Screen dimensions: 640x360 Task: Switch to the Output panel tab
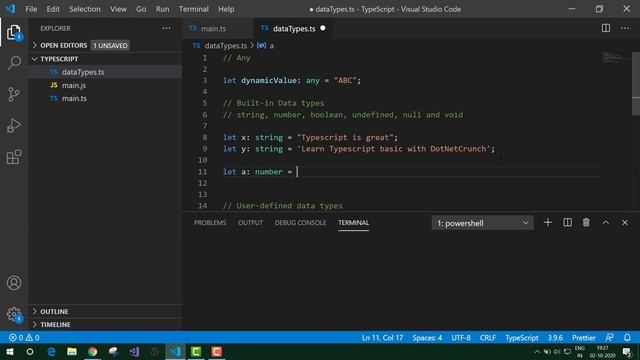tap(250, 222)
